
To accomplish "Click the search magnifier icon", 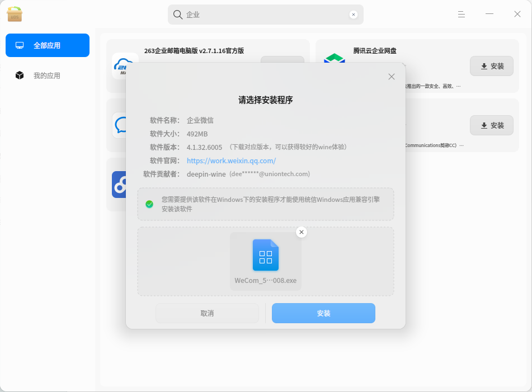I will [x=178, y=15].
